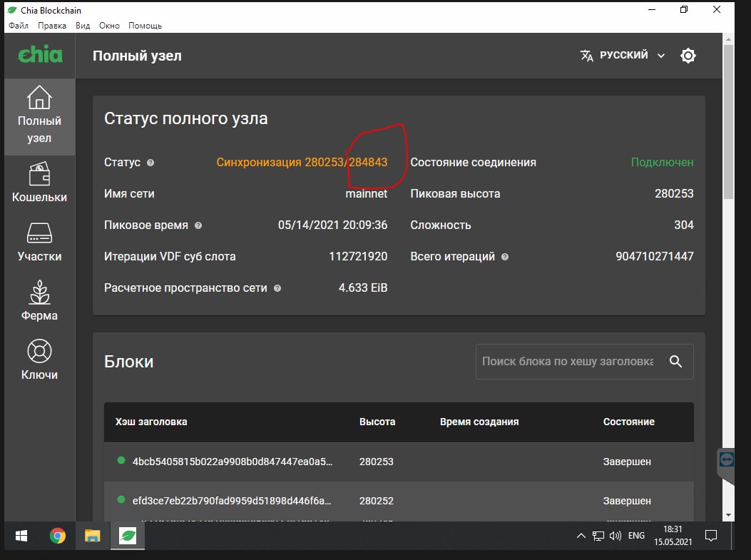Open the Правка menu
The height and width of the screenshot is (560, 751).
pos(52,26)
